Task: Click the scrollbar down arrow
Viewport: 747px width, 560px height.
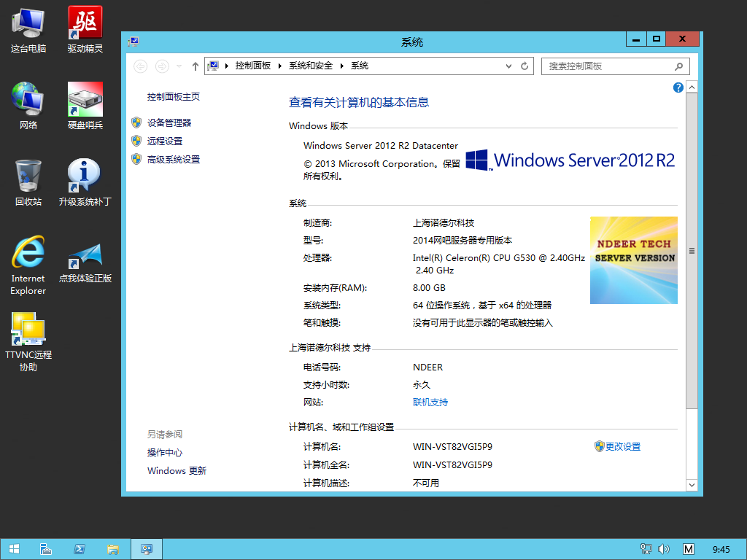Action: 692,484
